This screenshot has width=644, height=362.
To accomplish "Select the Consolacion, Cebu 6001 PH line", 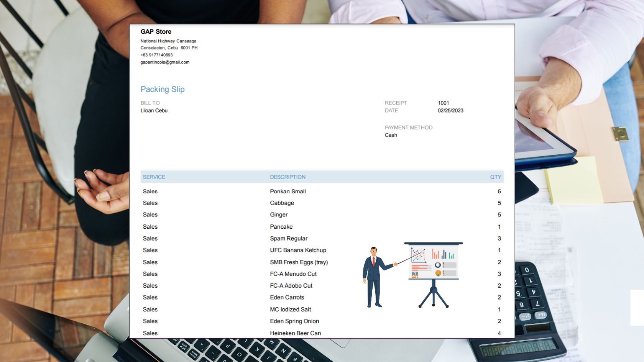I will 169,48.
